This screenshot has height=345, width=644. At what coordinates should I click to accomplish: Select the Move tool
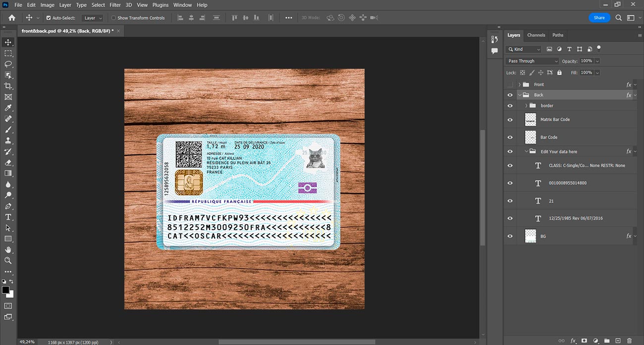tap(8, 42)
